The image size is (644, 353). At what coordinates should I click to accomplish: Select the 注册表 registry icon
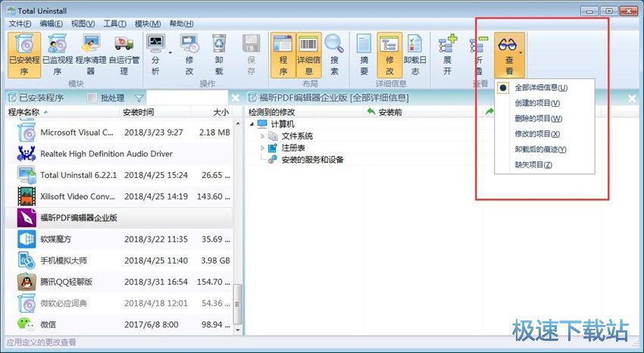[272, 148]
